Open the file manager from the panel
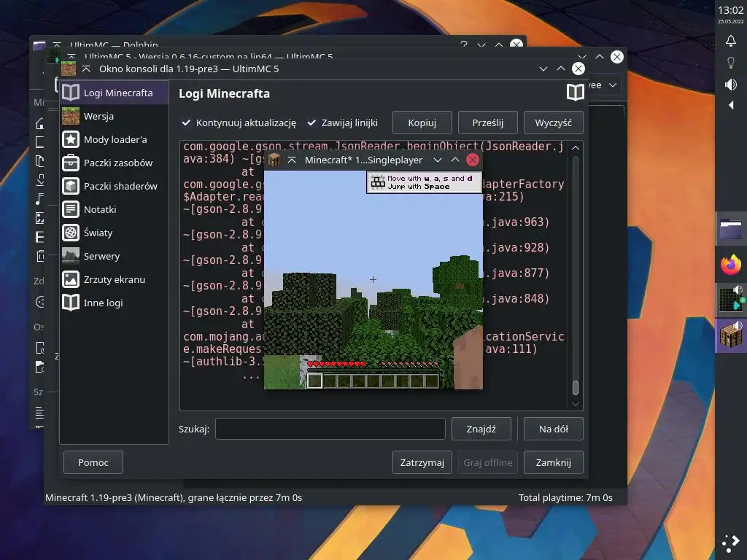Screen dimensions: 747x560 (x=731, y=230)
